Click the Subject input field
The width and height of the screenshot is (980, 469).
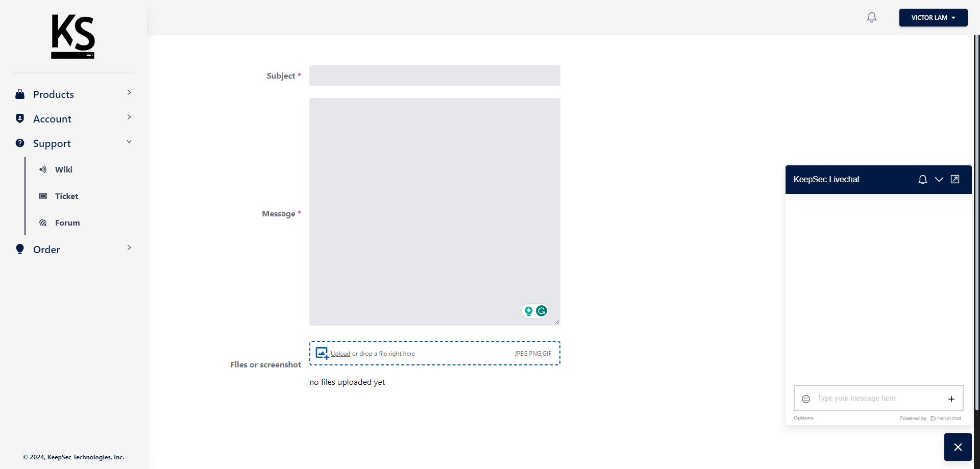pos(435,76)
